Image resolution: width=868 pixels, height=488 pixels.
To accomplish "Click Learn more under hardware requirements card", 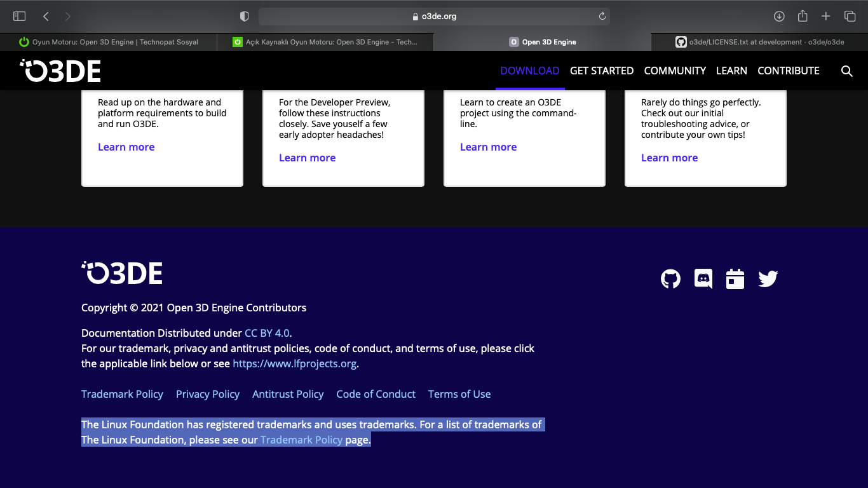I will click(x=126, y=147).
